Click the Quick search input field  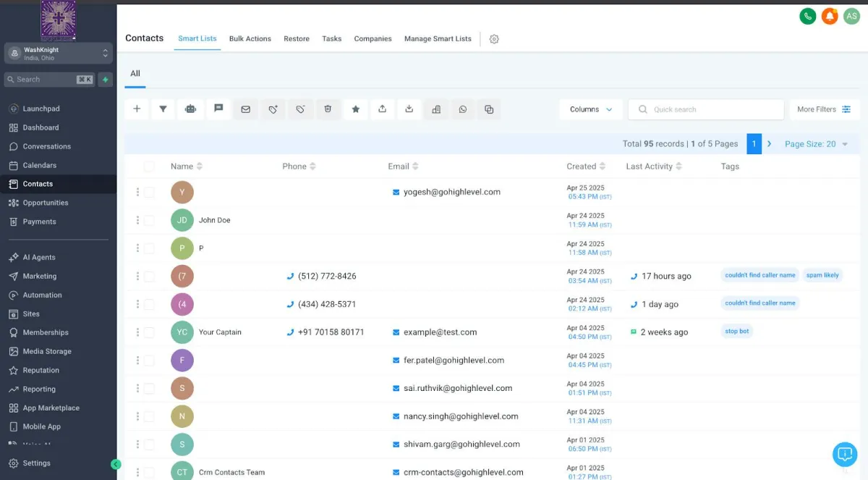706,109
